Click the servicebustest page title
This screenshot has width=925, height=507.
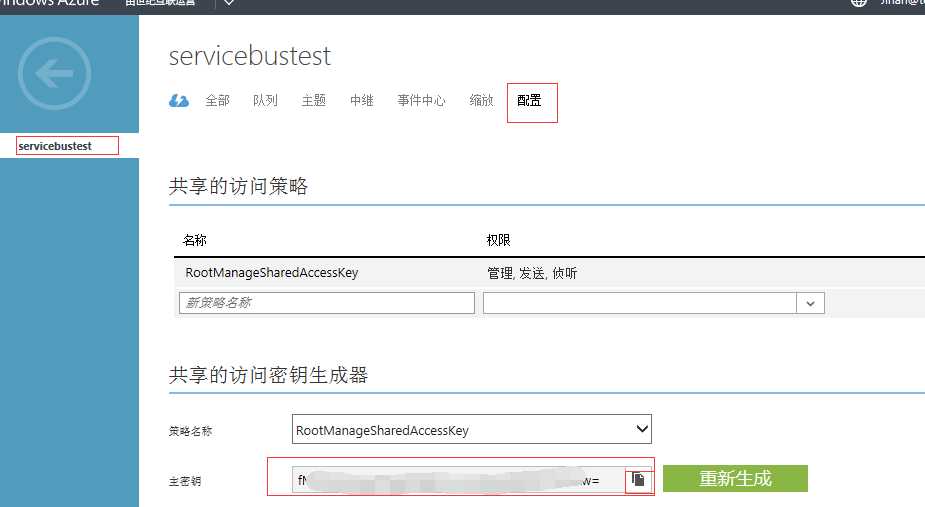tap(250, 56)
